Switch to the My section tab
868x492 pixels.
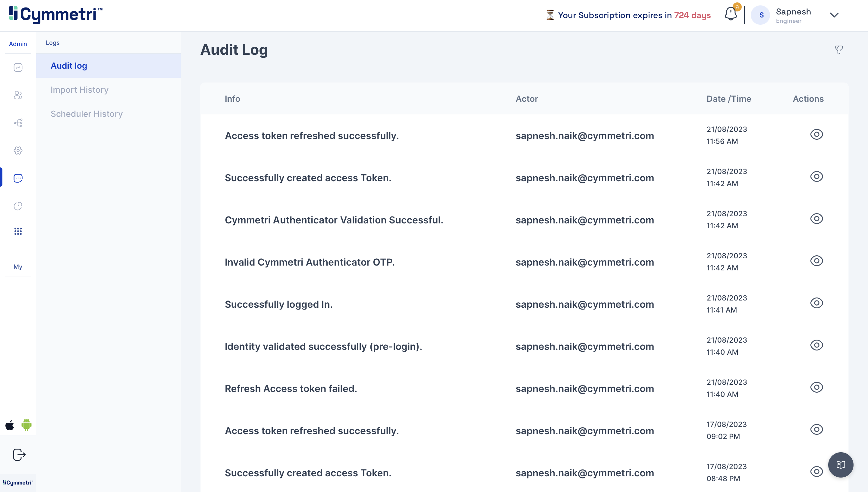click(x=18, y=266)
